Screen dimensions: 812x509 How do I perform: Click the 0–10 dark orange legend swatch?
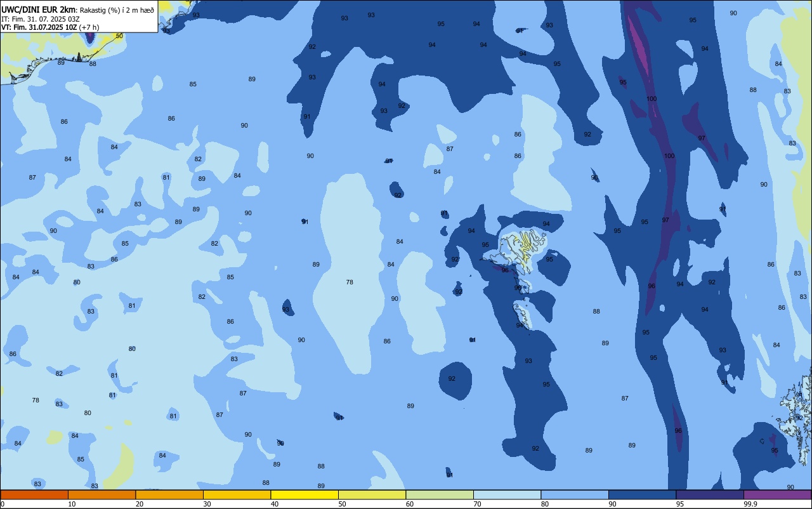pos(34,494)
